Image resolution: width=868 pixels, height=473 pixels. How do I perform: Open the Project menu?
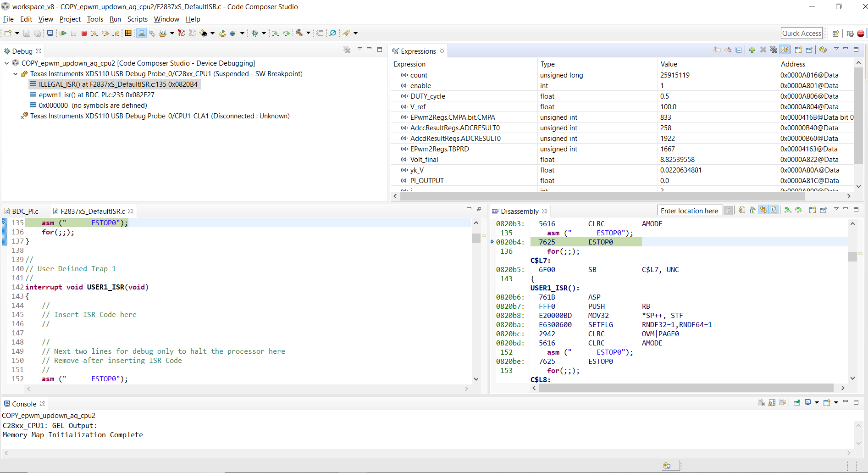pos(70,19)
